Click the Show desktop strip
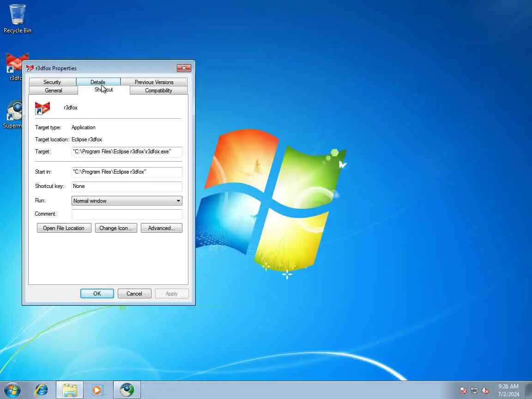 click(x=529, y=390)
